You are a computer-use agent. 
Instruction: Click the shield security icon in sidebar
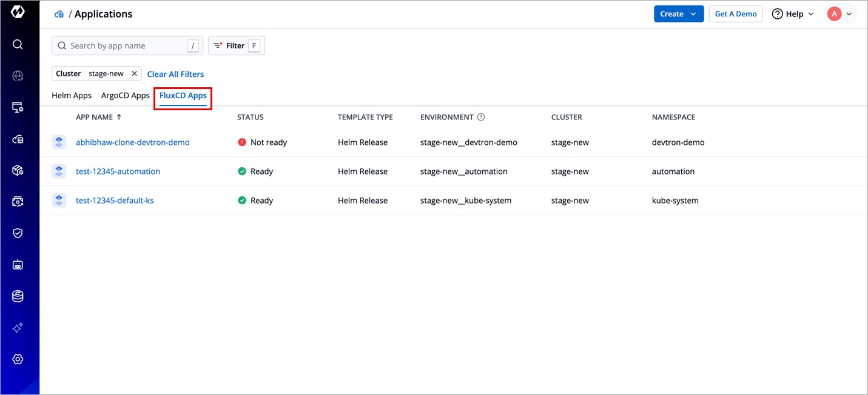click(x=18, y=233)
